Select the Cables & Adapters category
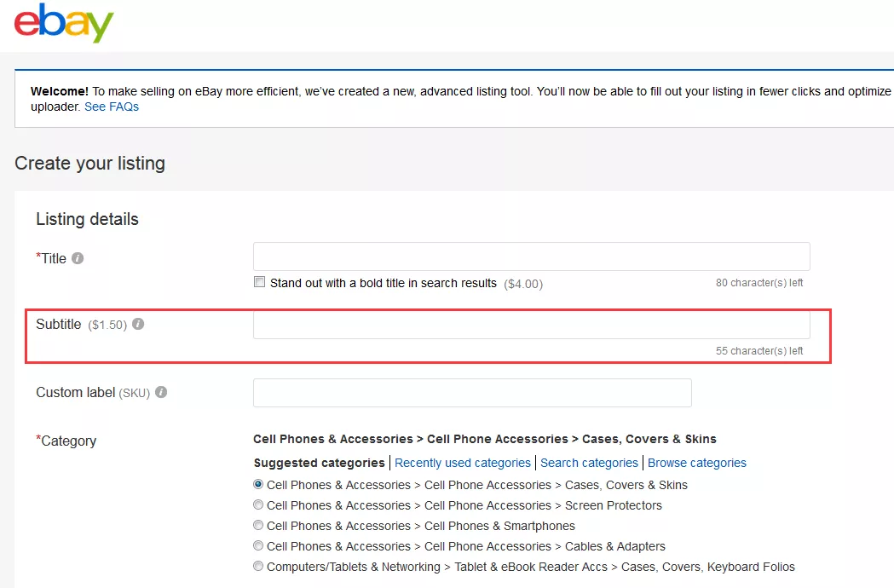 pyautogui.click(x=258, y=545)
